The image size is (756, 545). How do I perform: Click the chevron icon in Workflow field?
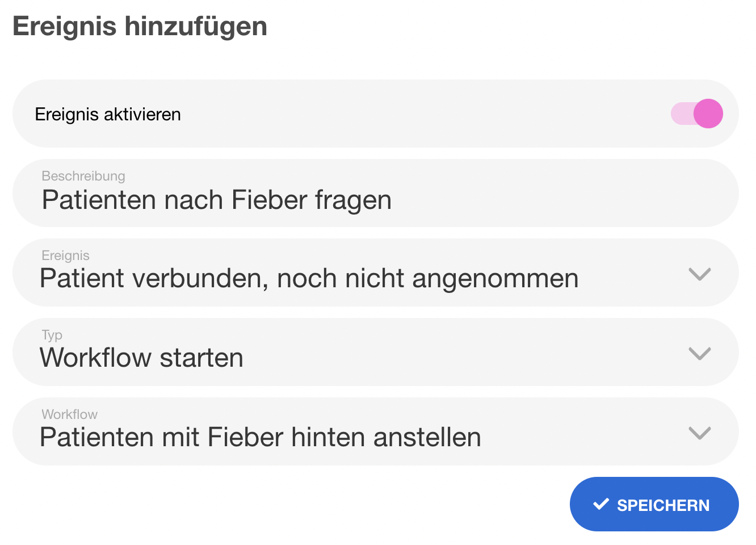coord(699,433)
